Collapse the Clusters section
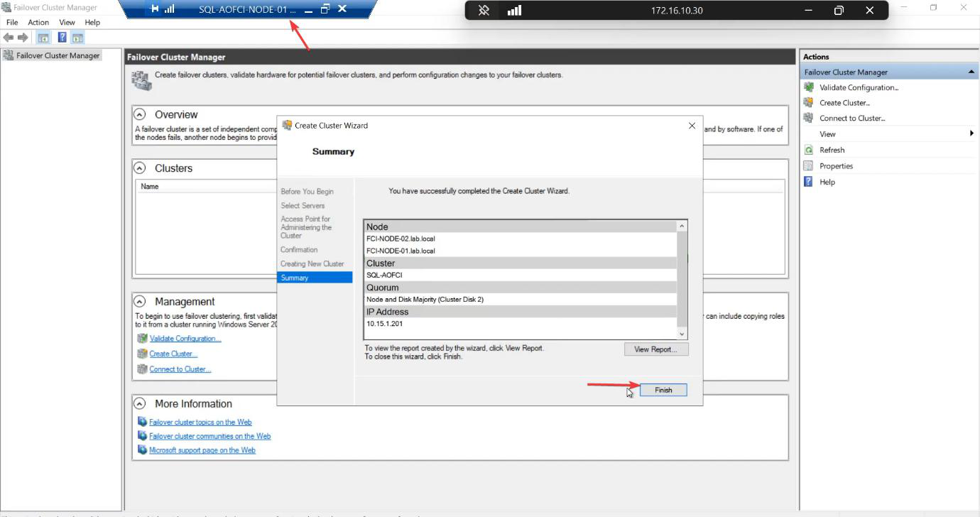The width and height of the screenshot is (980, 517). 140,168
